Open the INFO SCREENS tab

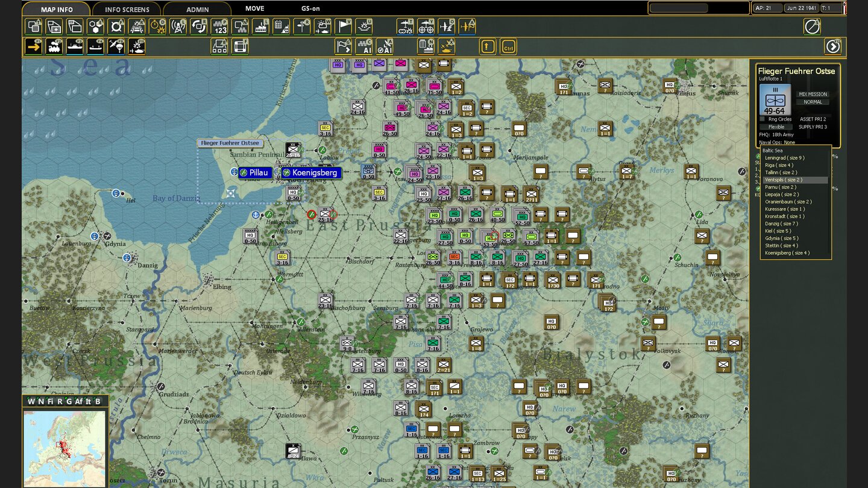pyautogui.click(x=127, y=9)
